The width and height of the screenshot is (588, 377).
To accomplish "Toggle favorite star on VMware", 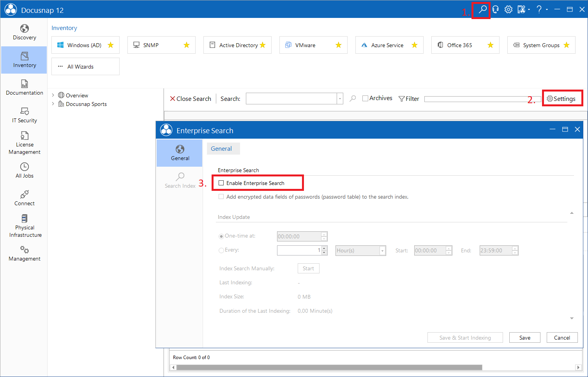I will coord(339,45).
